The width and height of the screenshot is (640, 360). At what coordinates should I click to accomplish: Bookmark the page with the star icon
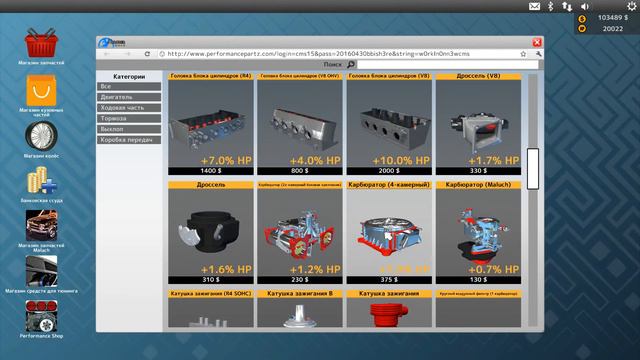[523, 54]
